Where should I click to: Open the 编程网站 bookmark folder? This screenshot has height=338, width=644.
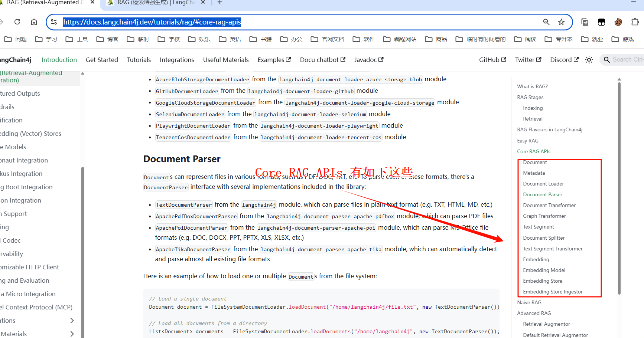pyautogui.click(x=400, y=39)
